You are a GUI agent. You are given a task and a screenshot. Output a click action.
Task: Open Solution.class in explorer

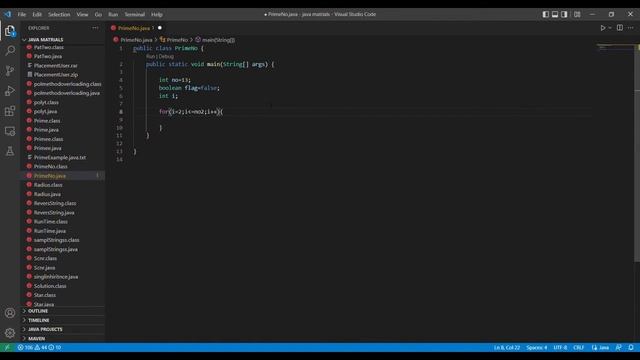point(50,286)
